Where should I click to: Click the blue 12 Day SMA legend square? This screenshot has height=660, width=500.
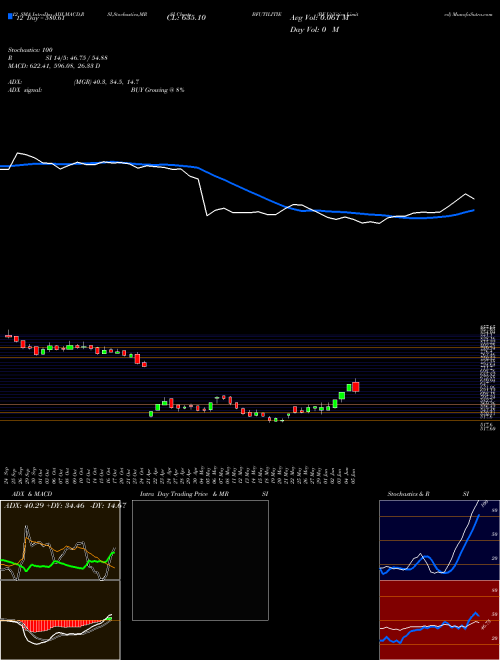point(10,16)
